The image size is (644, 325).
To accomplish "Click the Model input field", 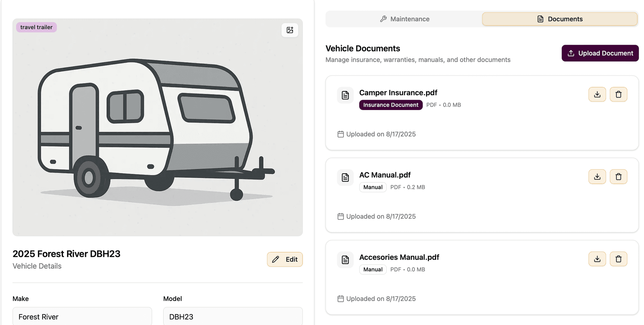I will pyautogui.click(x=233, y=317).
